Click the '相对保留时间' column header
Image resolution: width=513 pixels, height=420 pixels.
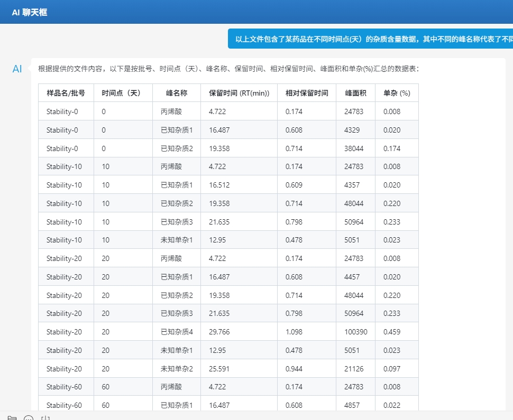coord(307,93)
